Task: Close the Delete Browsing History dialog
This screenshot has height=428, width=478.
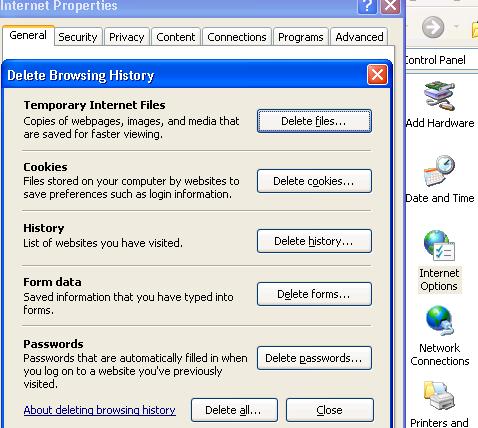Action: click(x=377, y=75)
